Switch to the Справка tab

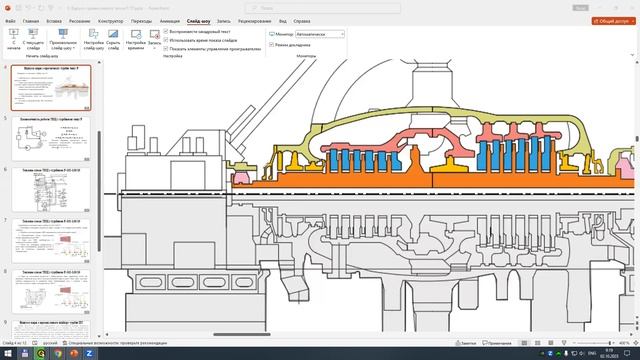point(302,21)
